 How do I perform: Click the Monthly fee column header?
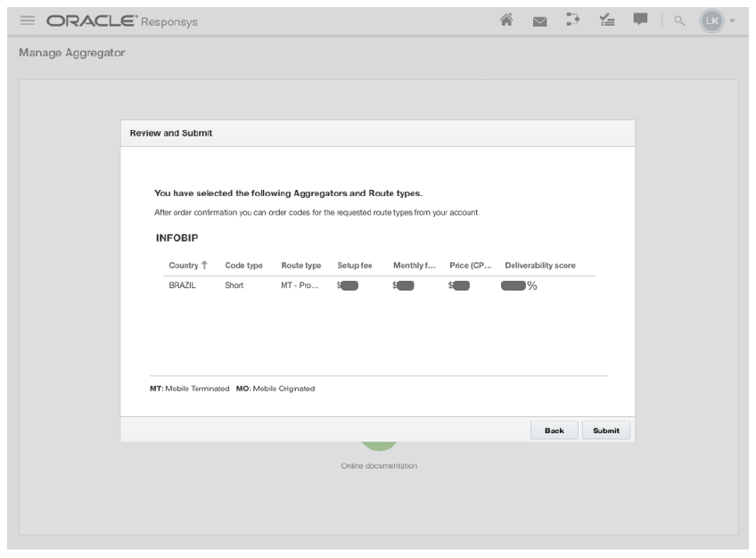coord(414,266)
